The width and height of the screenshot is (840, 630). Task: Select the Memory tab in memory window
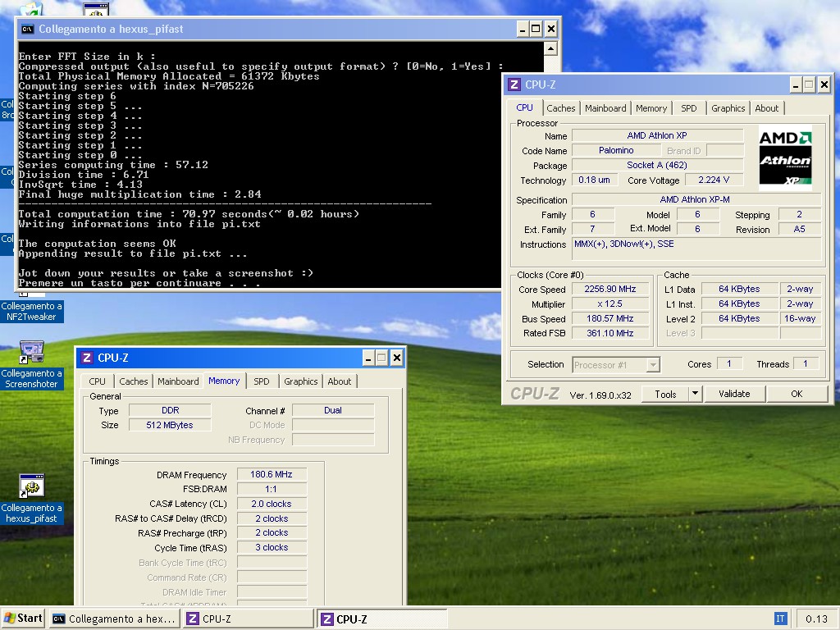pos(224,381)
